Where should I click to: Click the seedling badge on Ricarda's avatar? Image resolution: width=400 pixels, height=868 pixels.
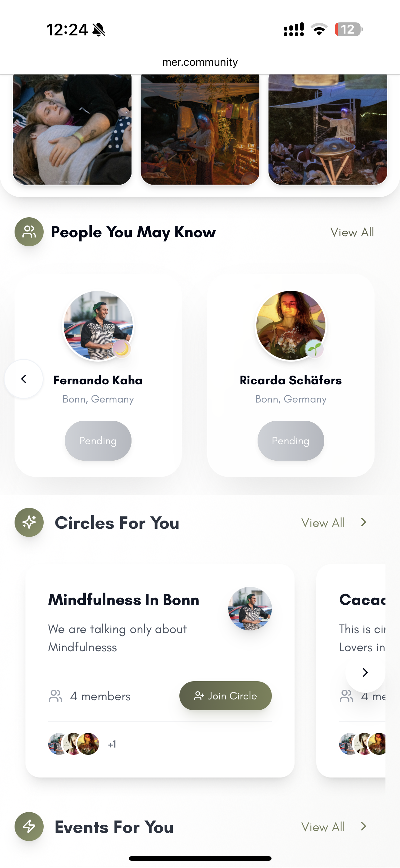[314, 349]
